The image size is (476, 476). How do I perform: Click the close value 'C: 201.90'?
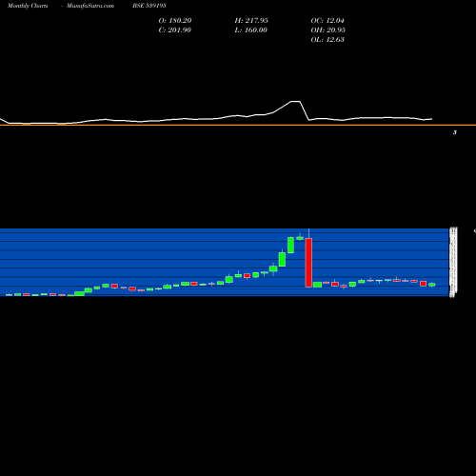click(175, 30)
